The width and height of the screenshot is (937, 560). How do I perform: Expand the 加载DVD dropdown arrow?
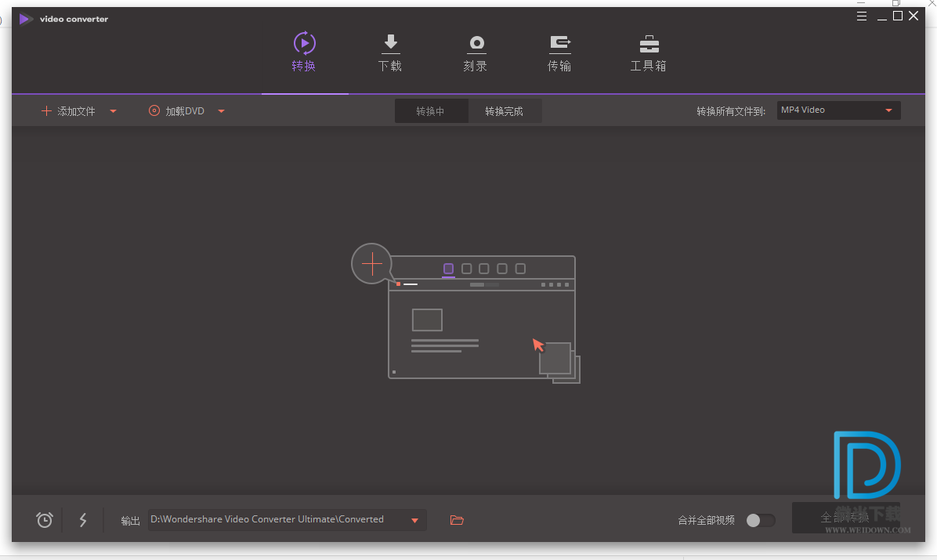tap(221, 111)
